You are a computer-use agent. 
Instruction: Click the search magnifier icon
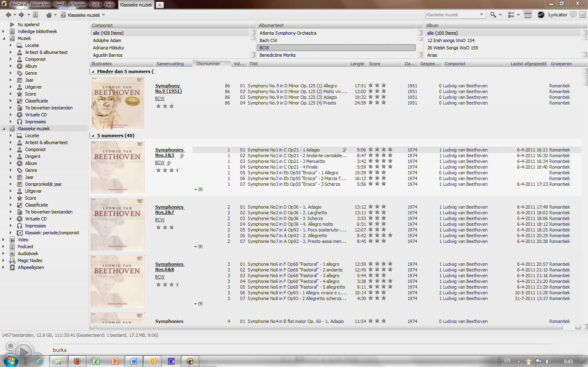coord(493,15)
